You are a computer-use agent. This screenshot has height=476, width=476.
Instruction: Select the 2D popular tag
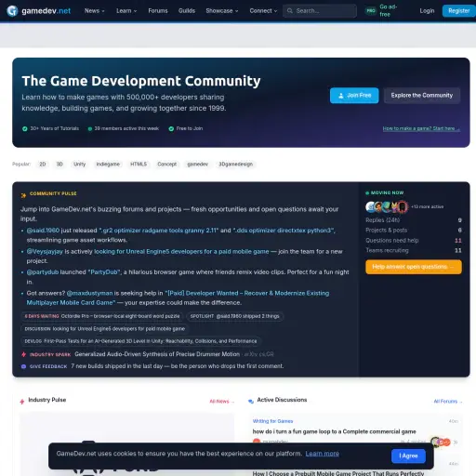click(x=43, y=165)
